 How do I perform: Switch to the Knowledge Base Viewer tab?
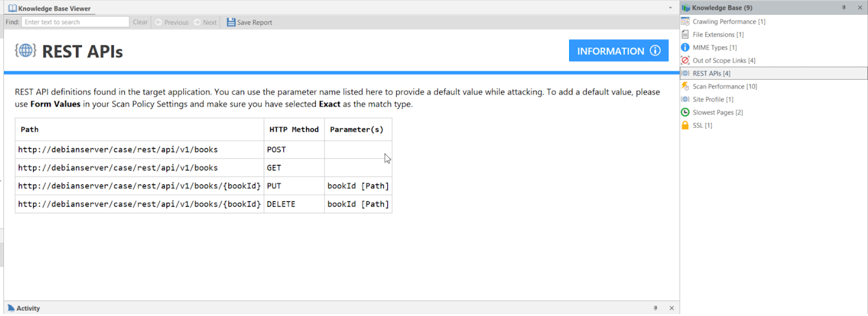[49, 8]
